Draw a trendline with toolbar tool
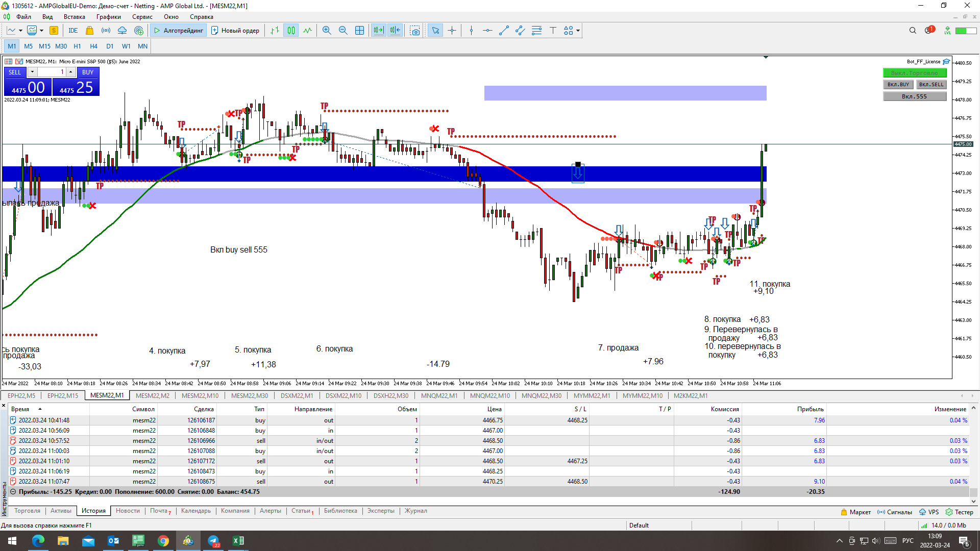980x551 pixels. (504, 31)
